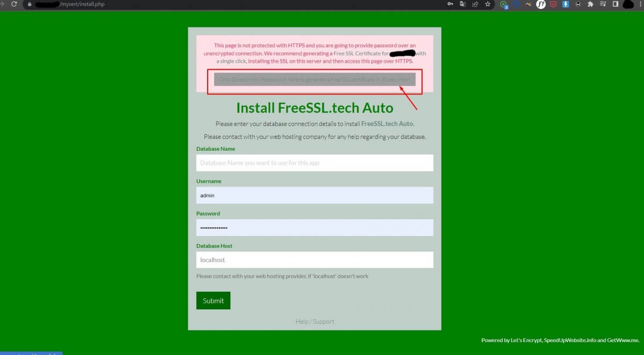The width and height of the screenshot is (644, 355).
Task: Focus the Username input field
Action: (314, 195)
